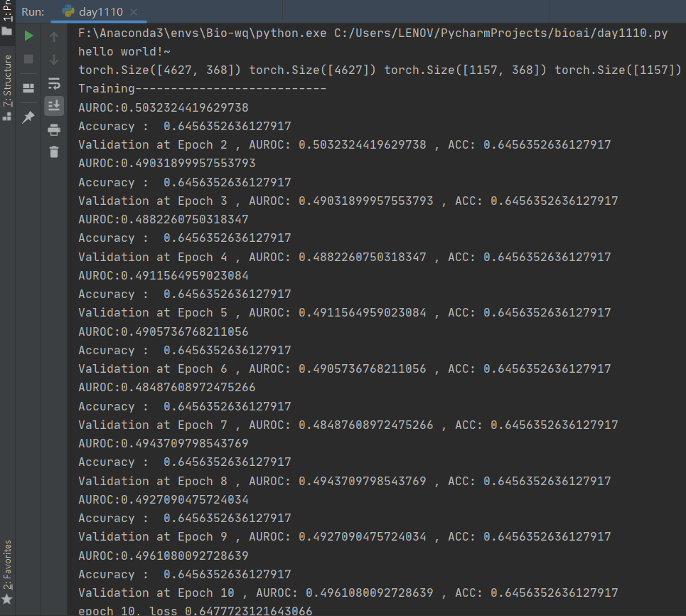Rerun day1110 with the green play icon
686x616 pixels.
click(x=29, y=36)
